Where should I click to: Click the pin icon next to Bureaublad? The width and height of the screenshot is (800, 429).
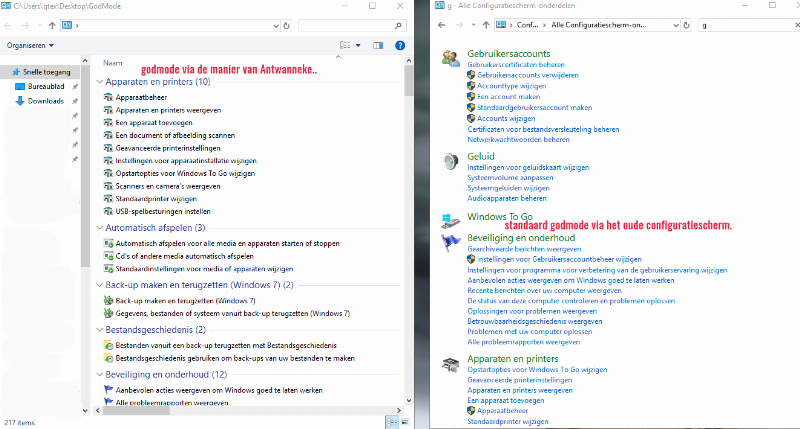[x=75, y=87]
